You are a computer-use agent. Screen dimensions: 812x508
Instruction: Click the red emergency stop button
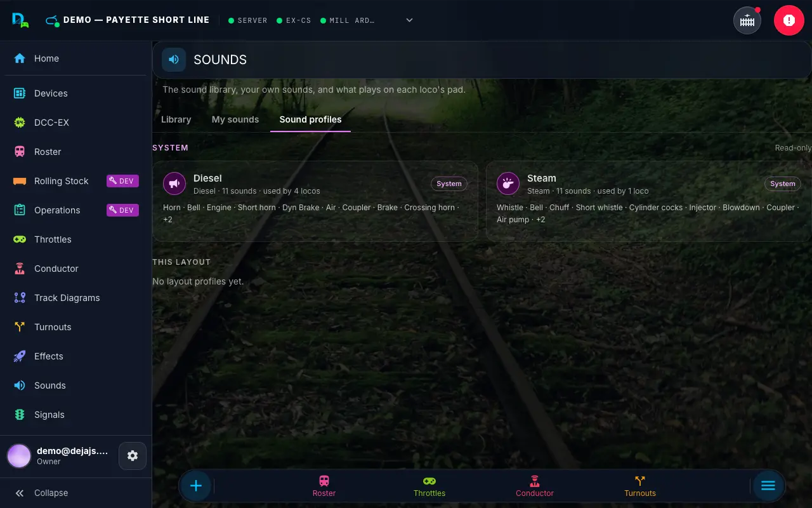pyautogui.click(x=789, y=20)
